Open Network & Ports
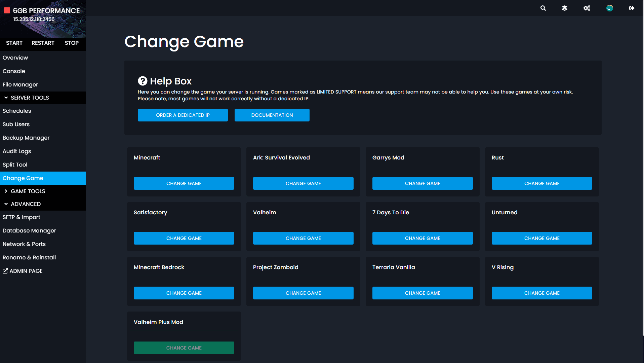This screenshot has width=644, height=363. tap(43, 244)
